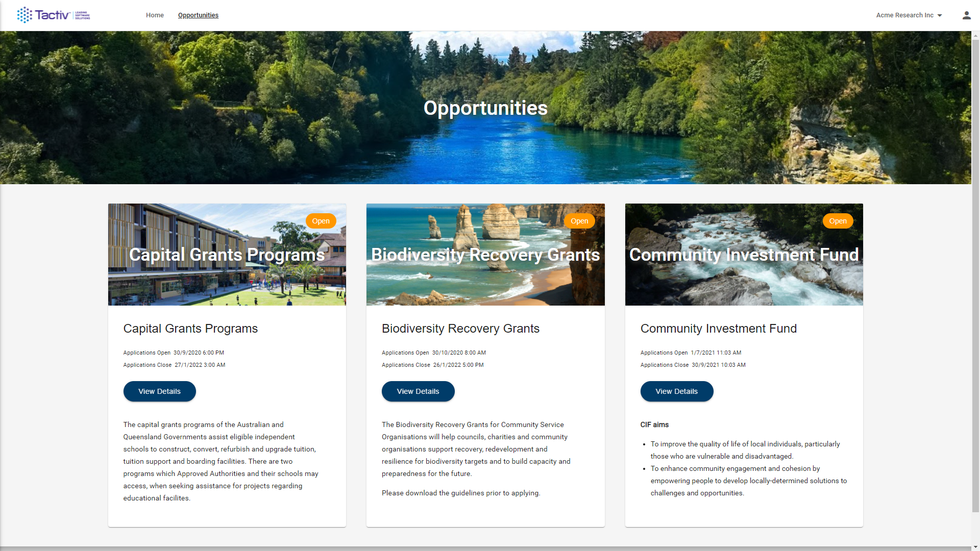Click the Opportunities page heading link
The height and width of the screenshot is (551, 980).
(198, 15)
